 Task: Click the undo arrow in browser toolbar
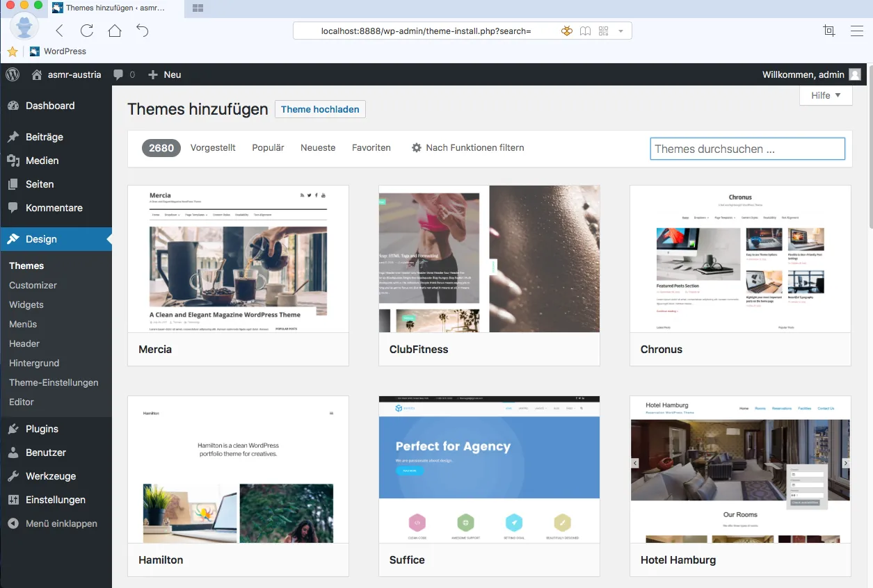point(143,31)
